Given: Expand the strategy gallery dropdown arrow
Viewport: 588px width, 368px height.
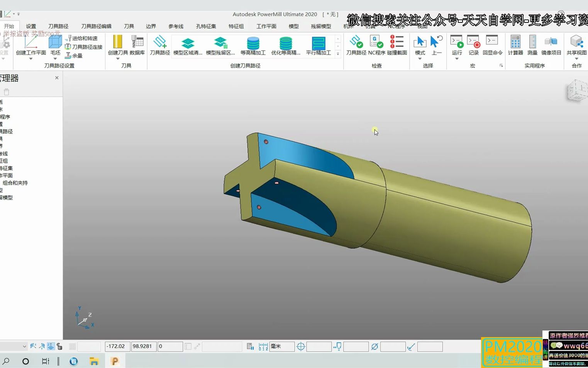Looking at the screenshot, I should (338, 54).
